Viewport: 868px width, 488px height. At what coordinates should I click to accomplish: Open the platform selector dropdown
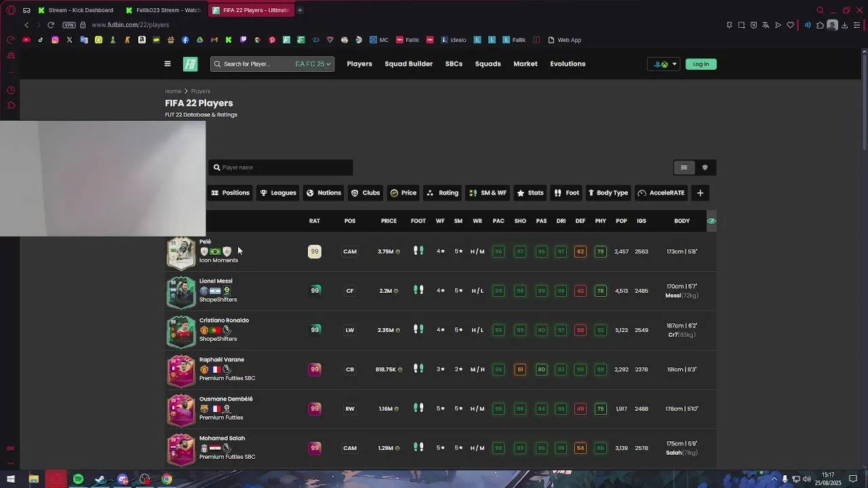(x=664, y=64)
